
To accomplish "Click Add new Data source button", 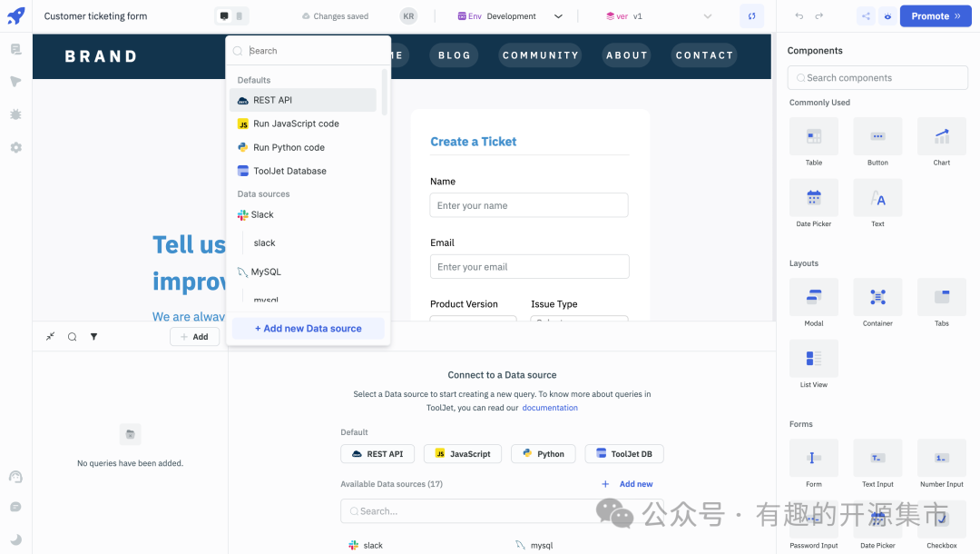I will 309,328.
